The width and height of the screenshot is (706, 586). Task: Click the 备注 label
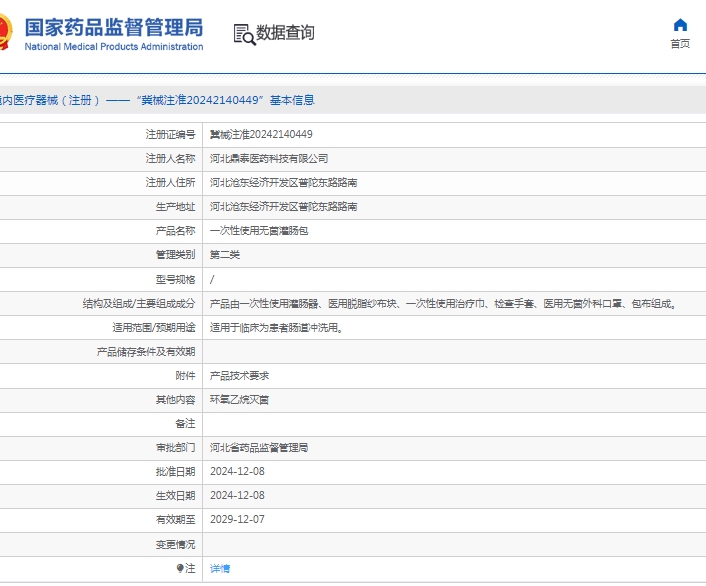point(186,423)
